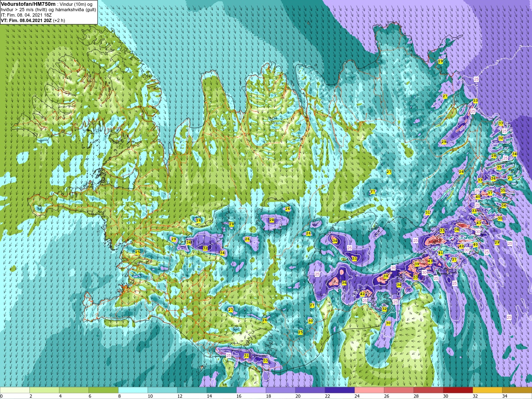Select the legend scale tick label 20
The image size is (532, 399).
click(298, 396)
